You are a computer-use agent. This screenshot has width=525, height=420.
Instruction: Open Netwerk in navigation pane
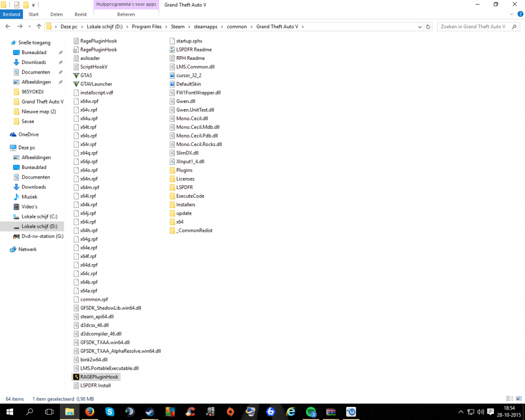24,249
